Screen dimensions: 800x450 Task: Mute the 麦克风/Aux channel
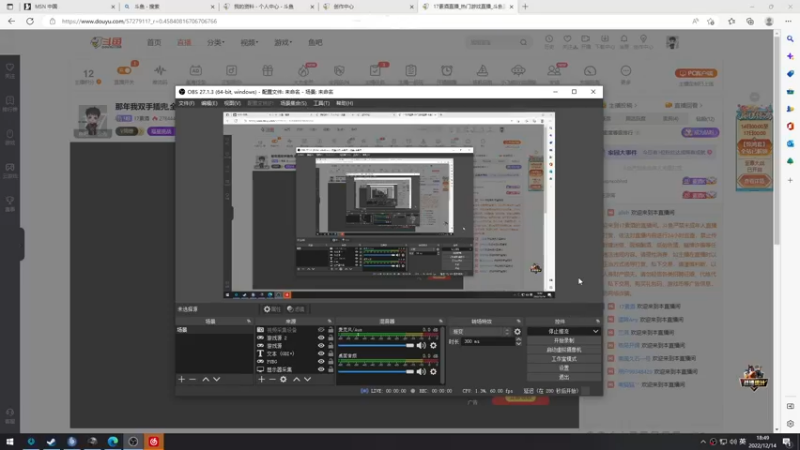(421, 345)
